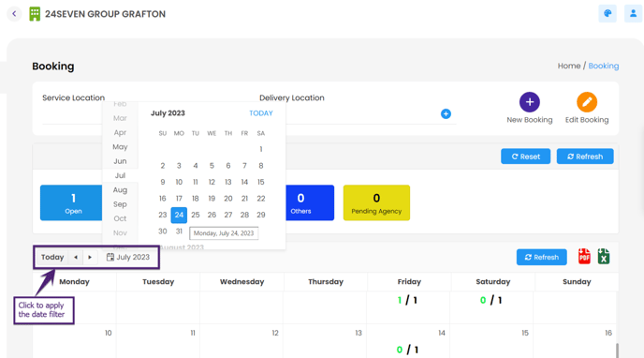Image resolution: width=644 pixels, height=358 pixels.
Task: Click the July 2023 heading in the picker
Action: point(168,113)
